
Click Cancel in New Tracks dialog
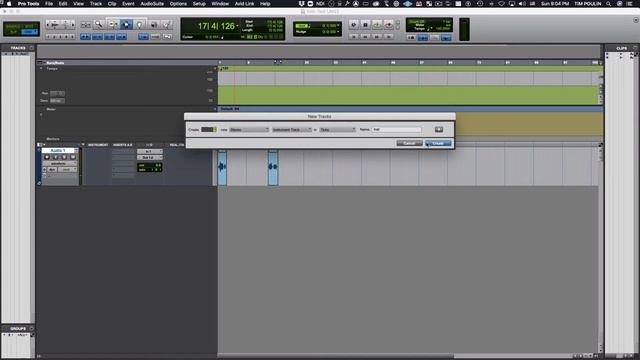409,143
